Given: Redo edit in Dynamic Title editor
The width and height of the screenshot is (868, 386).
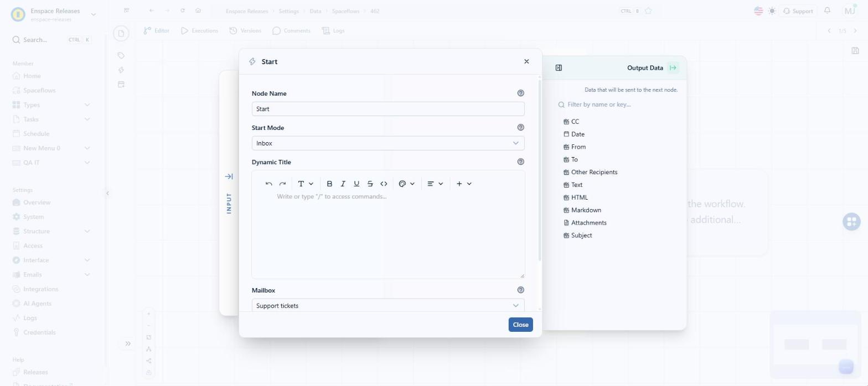Looking at the screenshot, I should click(x=282, y=184).
